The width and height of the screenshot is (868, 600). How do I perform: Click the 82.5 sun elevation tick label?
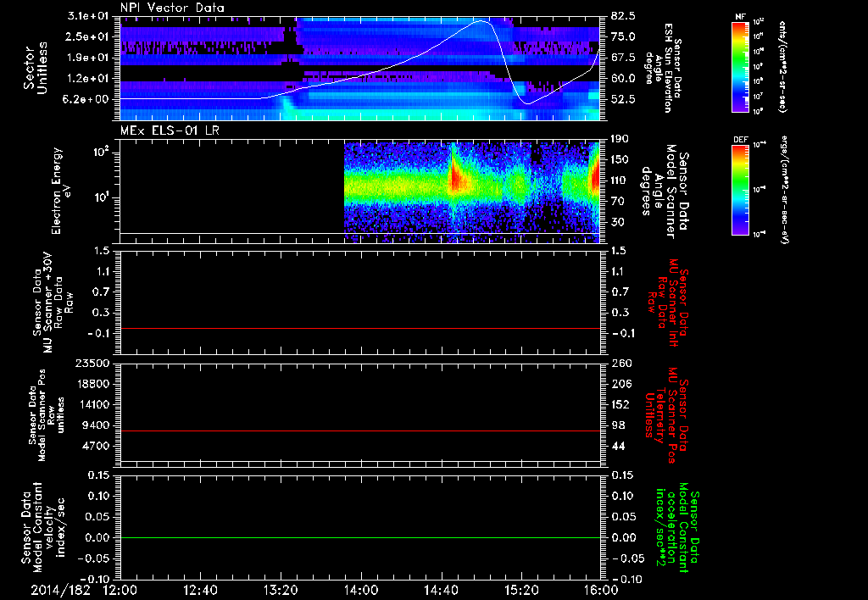coord(624,15)
